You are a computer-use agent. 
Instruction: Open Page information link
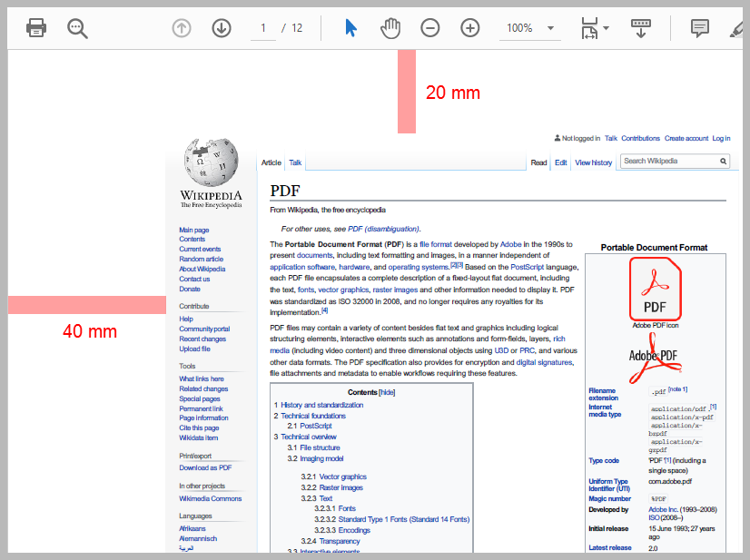[203, 418]
